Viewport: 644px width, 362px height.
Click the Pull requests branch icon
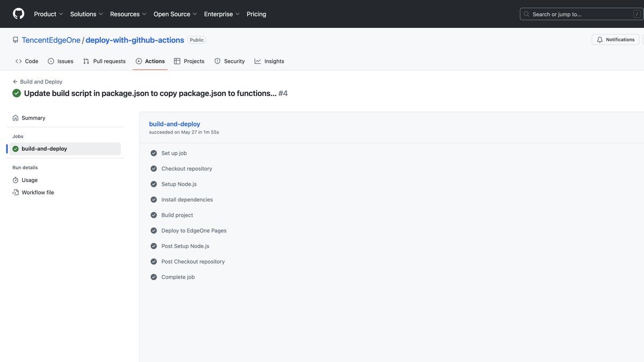pos(86,61)
